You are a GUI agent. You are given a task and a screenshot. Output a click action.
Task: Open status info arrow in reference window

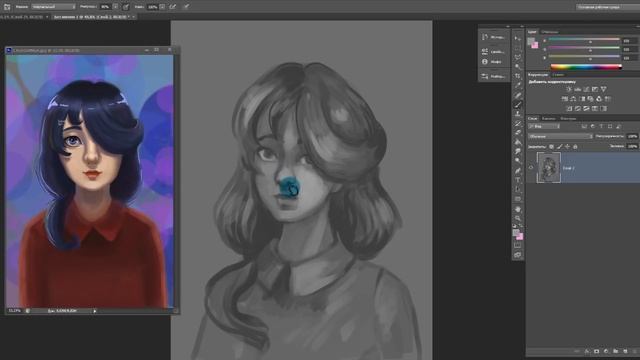click(x=95, y=311)
